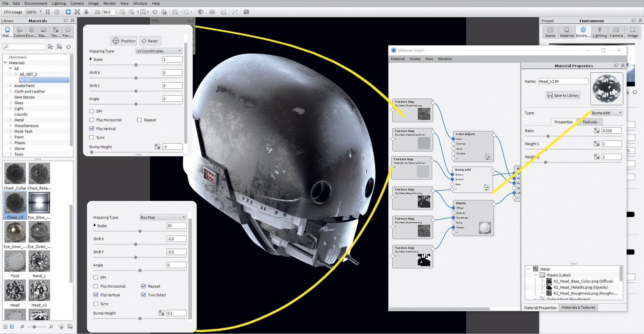Open the Bump Add type dropdown
The width and height of the screenshot is (644, 334).
coord(606,113)
